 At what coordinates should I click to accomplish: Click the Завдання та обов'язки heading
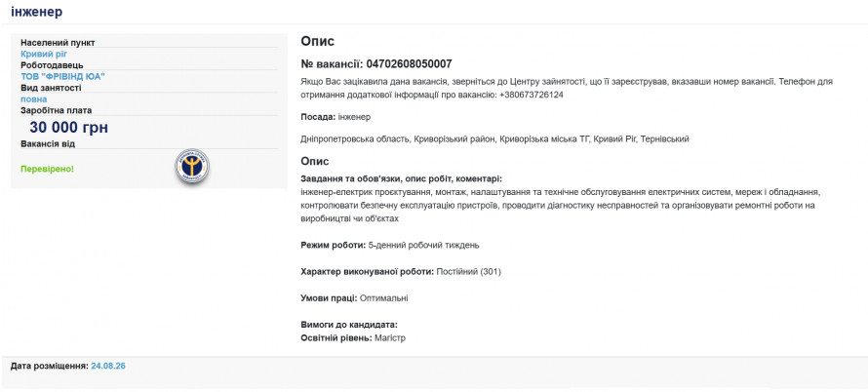402,179
